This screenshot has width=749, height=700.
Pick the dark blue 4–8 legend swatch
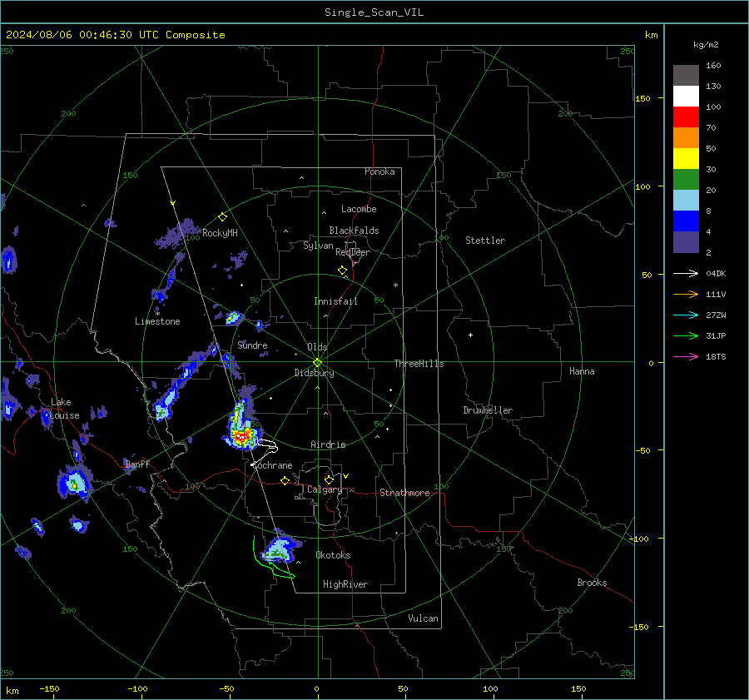coord(686,221)
